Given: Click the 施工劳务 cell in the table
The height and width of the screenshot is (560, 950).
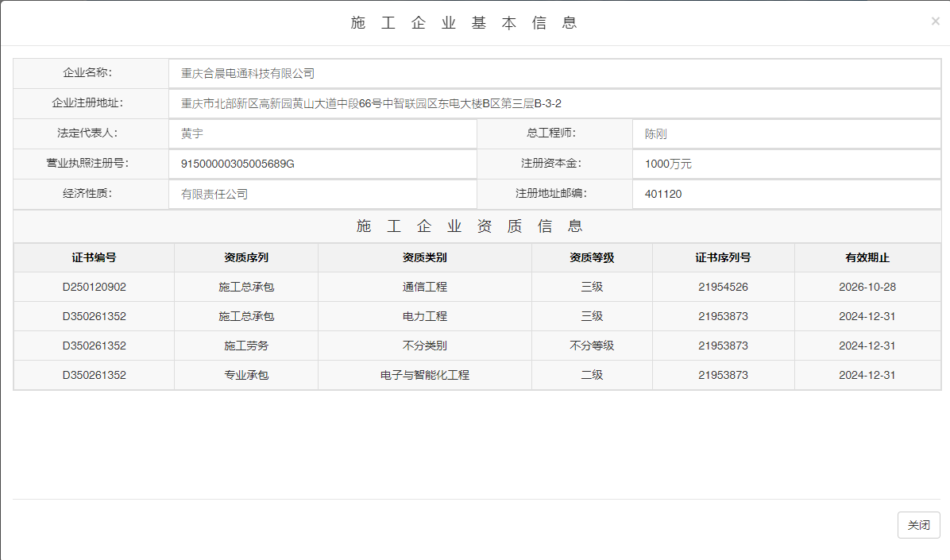Looking at the screenshot, I should (246, 346).
